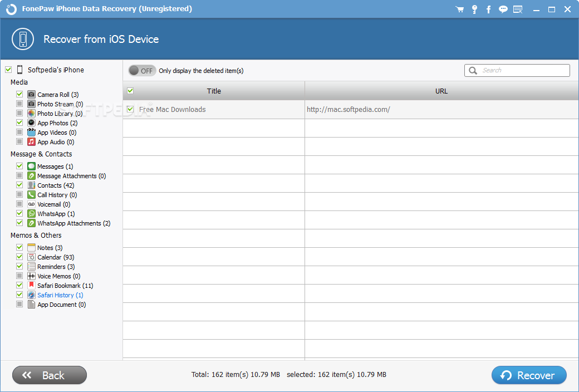Uncheck the Calendar (93) checkbox
The image size is (579, 392).
[19, 257]
